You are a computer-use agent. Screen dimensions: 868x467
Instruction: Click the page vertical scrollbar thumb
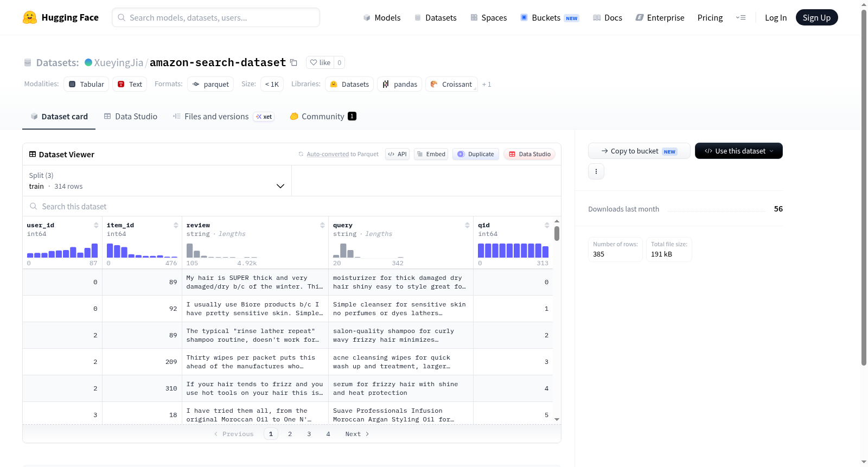[x=864, y=187]
